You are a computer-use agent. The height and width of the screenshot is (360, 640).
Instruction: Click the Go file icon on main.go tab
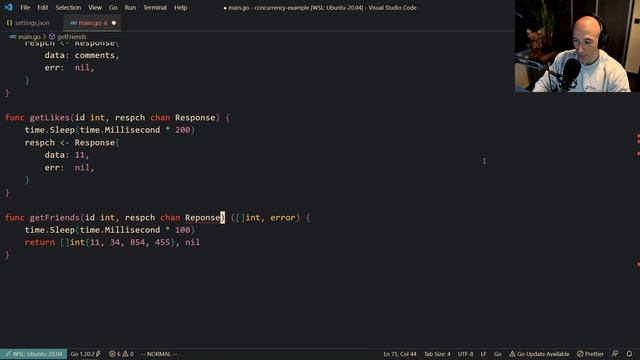(73, 23)
